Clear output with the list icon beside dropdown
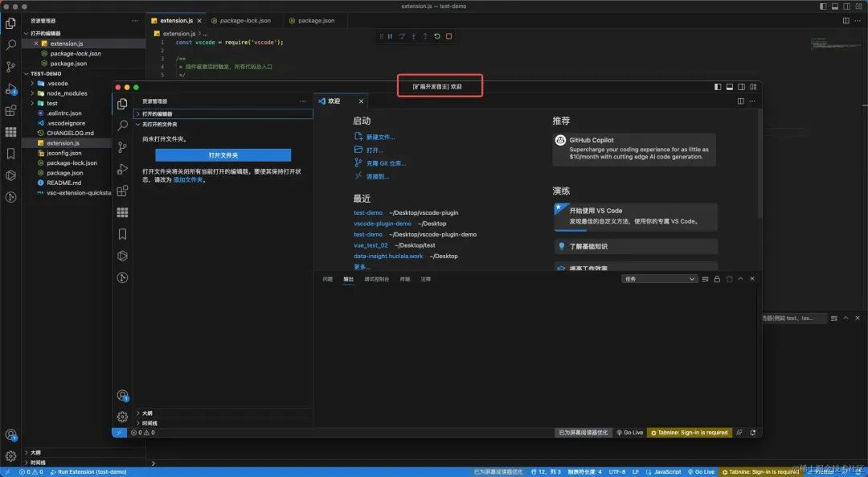 click(x=705, y=279)
